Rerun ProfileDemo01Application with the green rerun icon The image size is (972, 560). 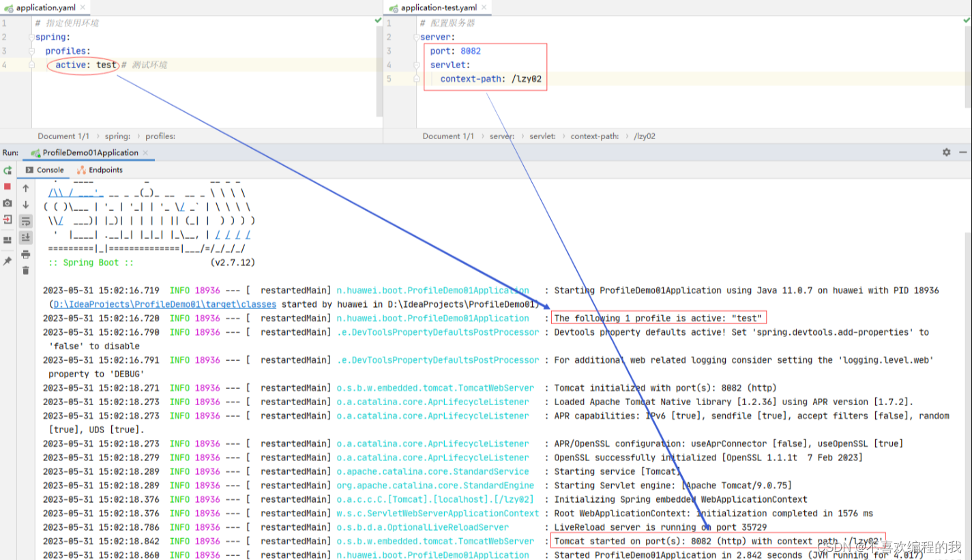8,170
